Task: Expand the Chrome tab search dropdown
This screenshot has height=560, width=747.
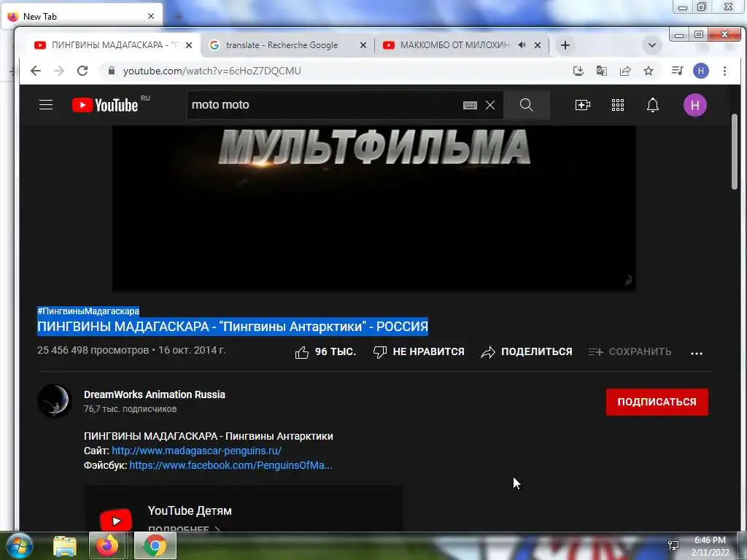Action: tap(651, 45)
